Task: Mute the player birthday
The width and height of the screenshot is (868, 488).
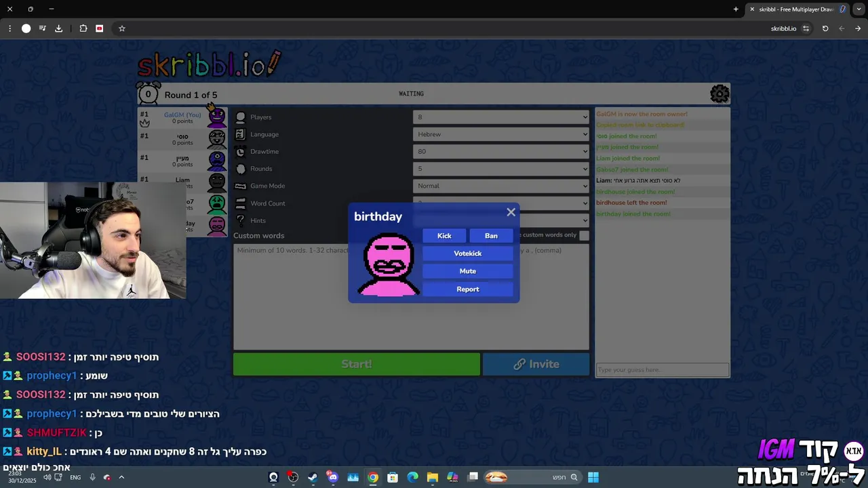Action: click(x=468, y=271)
